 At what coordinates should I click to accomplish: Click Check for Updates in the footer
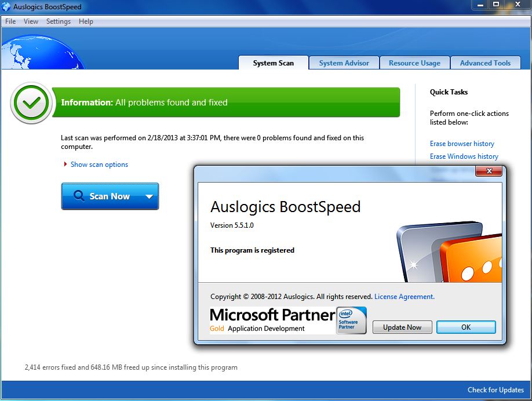coord(495,390)
